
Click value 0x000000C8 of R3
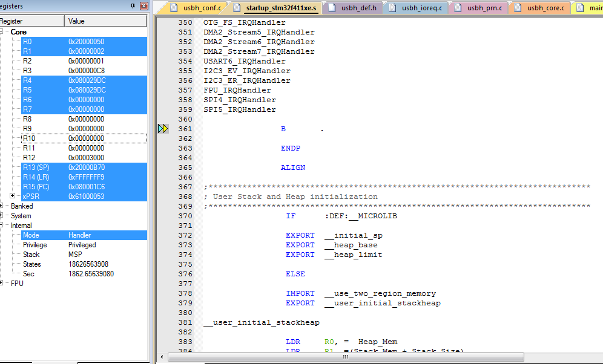point(86,71)
